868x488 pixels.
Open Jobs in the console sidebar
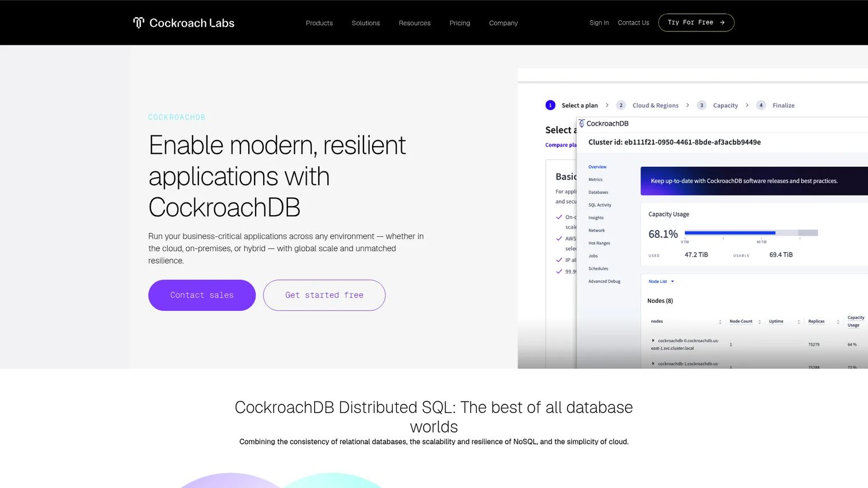(593, 256)
